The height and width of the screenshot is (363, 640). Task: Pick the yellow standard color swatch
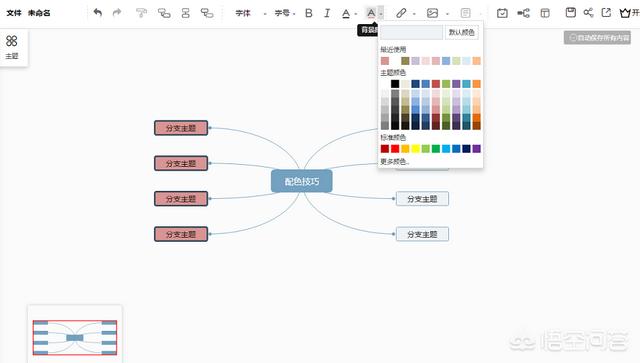(415, 149)
